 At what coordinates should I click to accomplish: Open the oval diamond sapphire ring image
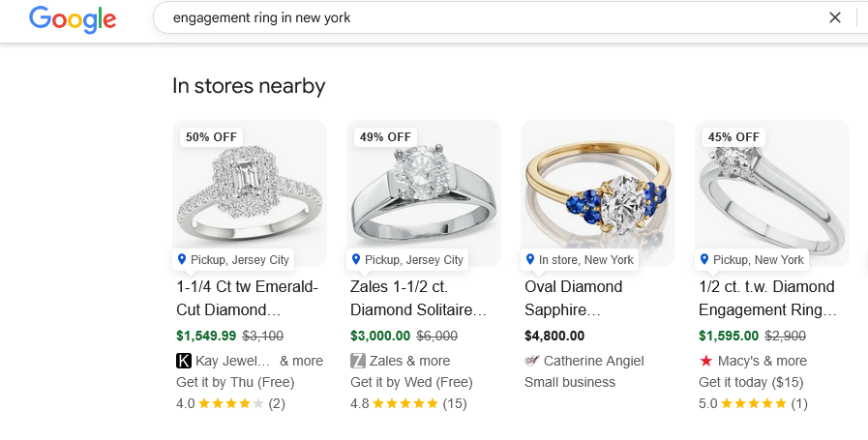597,193
